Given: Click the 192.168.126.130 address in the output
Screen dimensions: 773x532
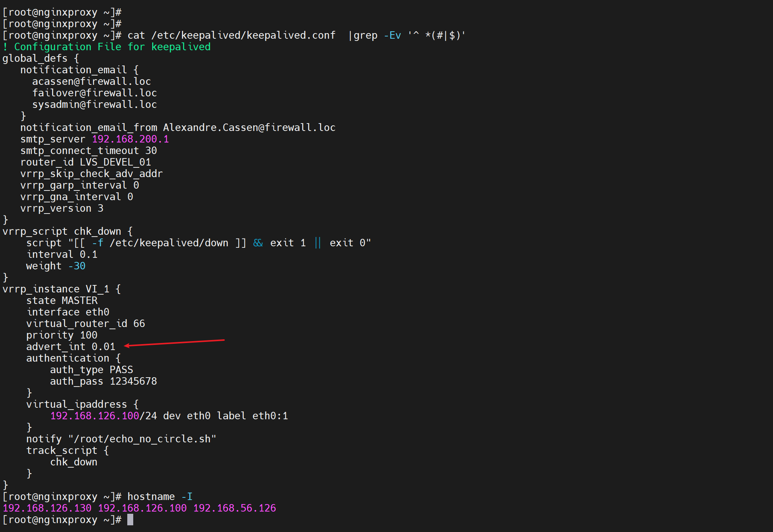Looking at the screenshot, I should [47, 508].
